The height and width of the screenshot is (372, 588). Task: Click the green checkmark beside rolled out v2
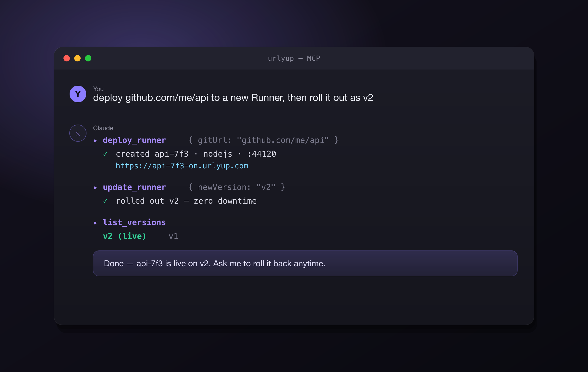pos(105,201)
